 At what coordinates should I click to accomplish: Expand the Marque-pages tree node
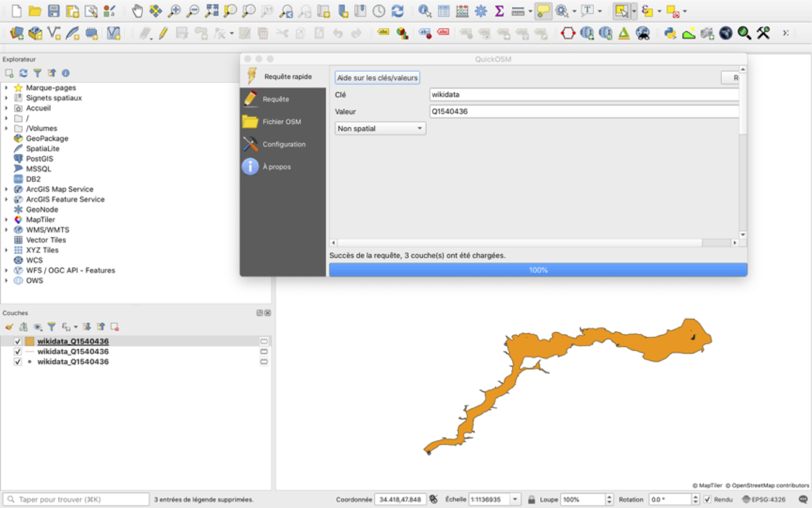pyautogui.click(x=6, y=87)
